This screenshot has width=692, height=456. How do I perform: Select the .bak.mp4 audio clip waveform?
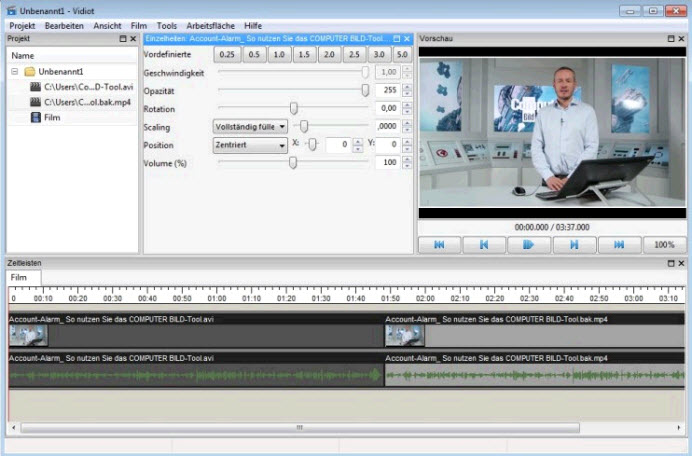[x=534, y=375]
